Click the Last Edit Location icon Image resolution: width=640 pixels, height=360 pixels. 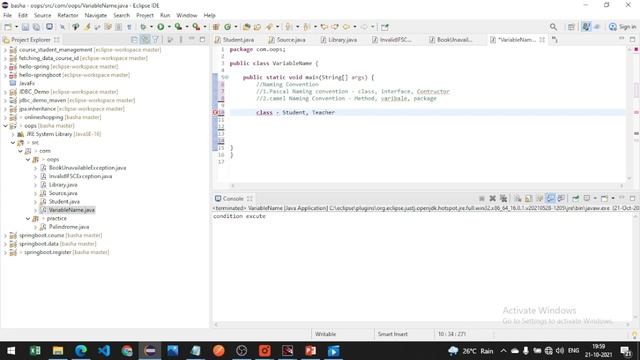point(324,27)
